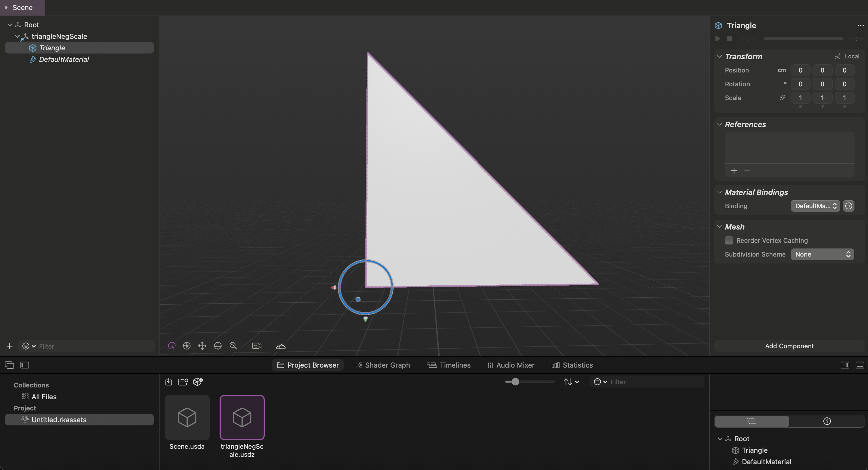Open the Statistics tab
The image size is (868, 470).
click(572, 365)
